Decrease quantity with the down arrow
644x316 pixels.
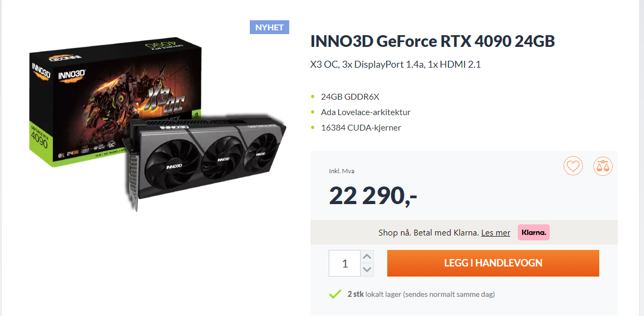click(x=367, y=270)
